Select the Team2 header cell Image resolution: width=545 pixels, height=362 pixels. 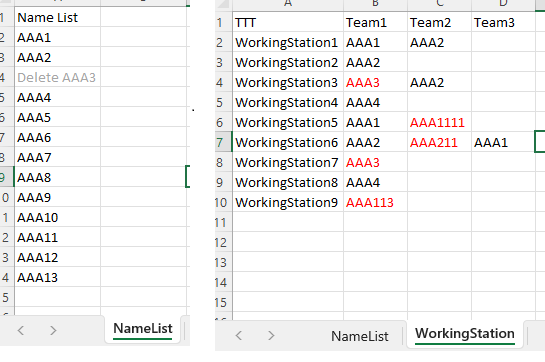coord(439,22)
